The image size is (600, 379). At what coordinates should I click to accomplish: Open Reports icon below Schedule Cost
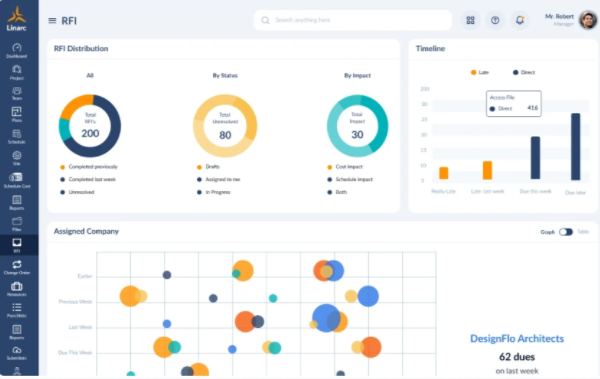16,203
